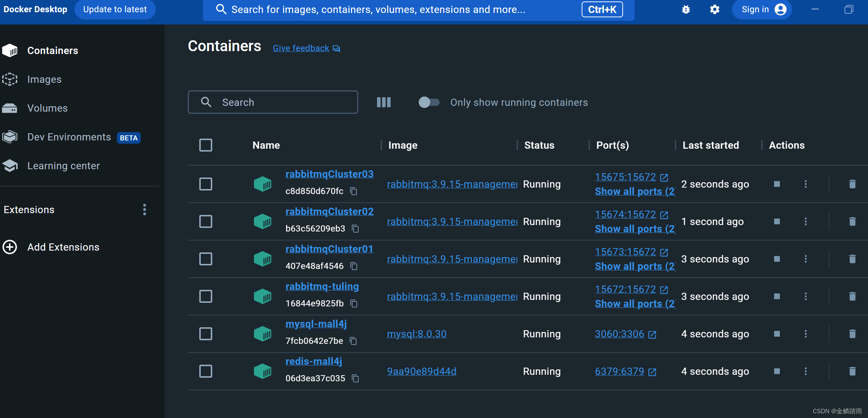
Task: Open more actions menu for redis-mall4j
Action: click(806, 371)
